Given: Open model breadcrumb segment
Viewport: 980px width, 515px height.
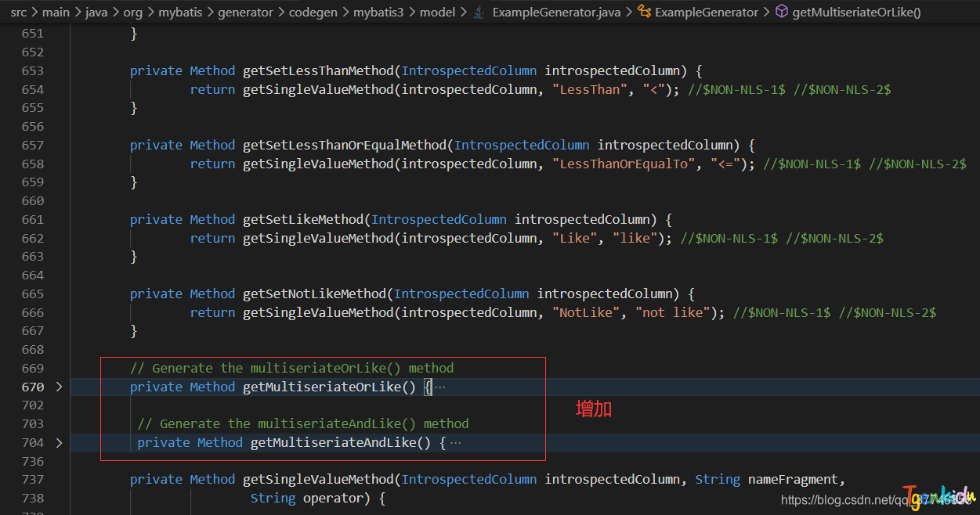Looking at the screenshot, I should [437, 12].
